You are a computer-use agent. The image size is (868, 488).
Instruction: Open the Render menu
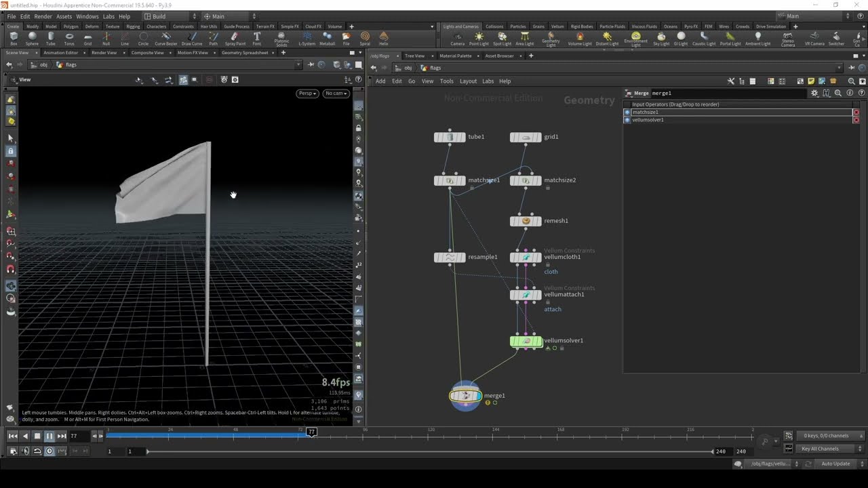point(43,16)
